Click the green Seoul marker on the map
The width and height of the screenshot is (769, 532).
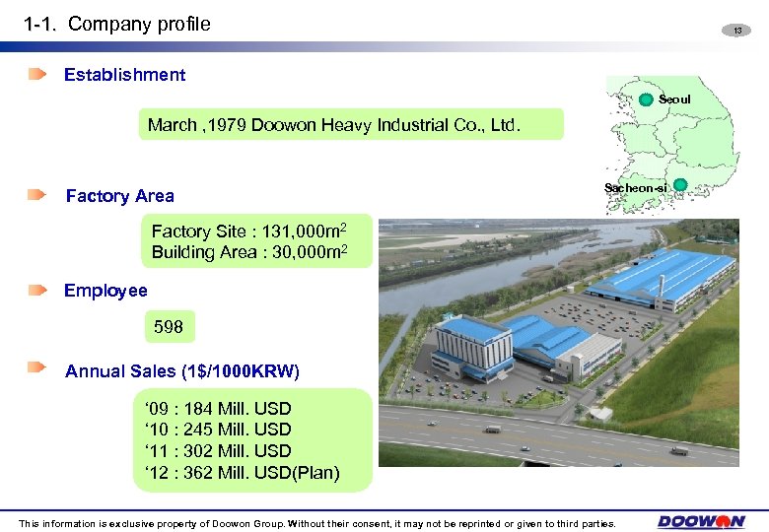click(646, 100)
